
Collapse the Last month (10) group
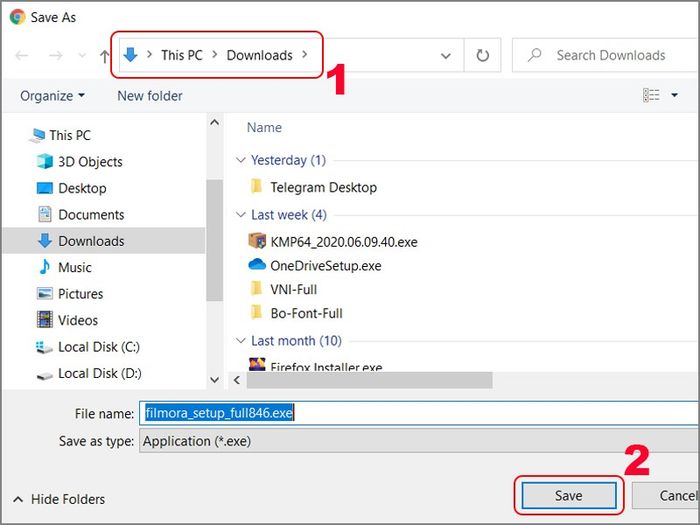coord(241,341)
